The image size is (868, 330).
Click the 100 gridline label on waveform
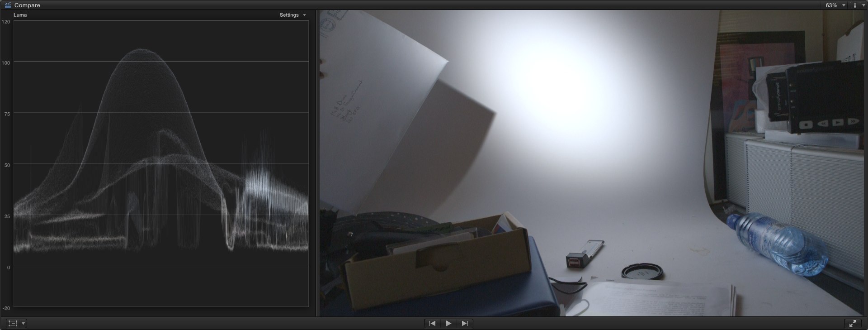point(6,63)
